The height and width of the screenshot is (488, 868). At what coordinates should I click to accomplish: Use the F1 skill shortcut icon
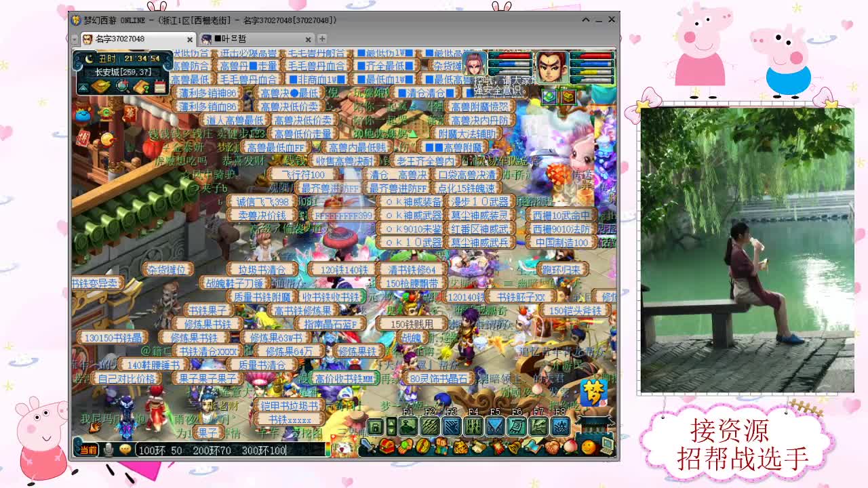[x=408, y=426]
